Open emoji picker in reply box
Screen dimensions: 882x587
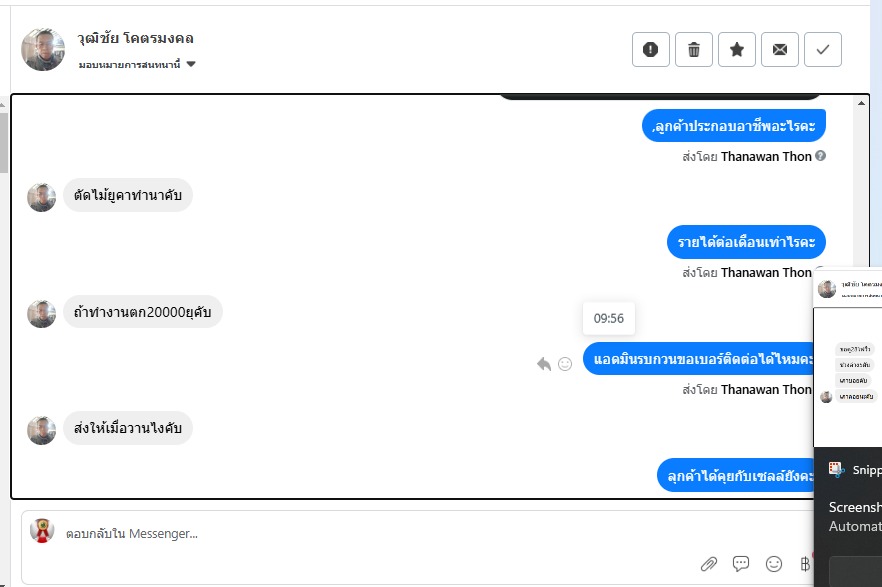pos(774,563)
